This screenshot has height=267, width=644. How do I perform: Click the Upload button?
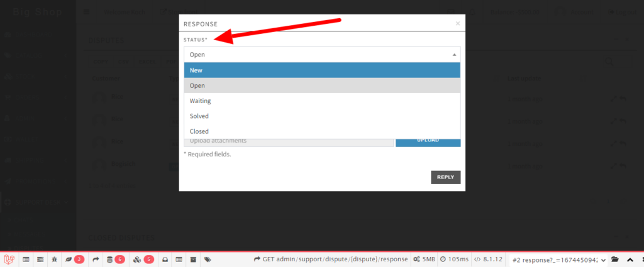[x=428, y=141]
